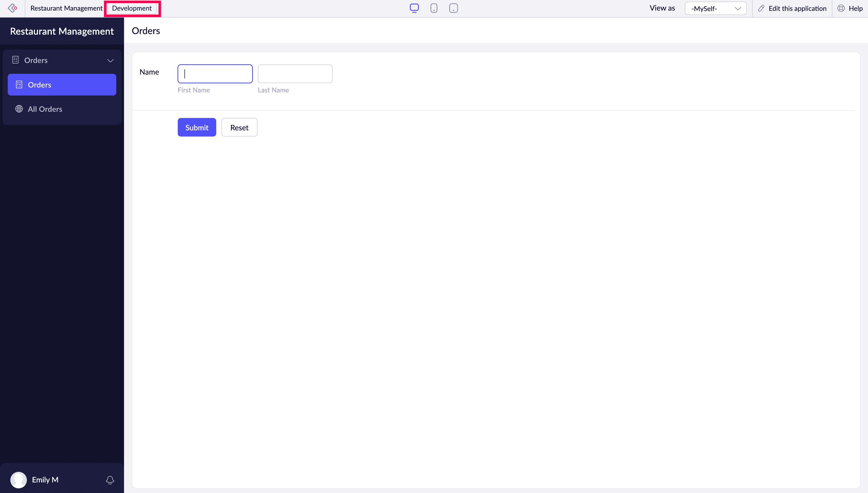Switch to tablet preview icon
This screenshot has width=868, height=493.
point(453,8)
